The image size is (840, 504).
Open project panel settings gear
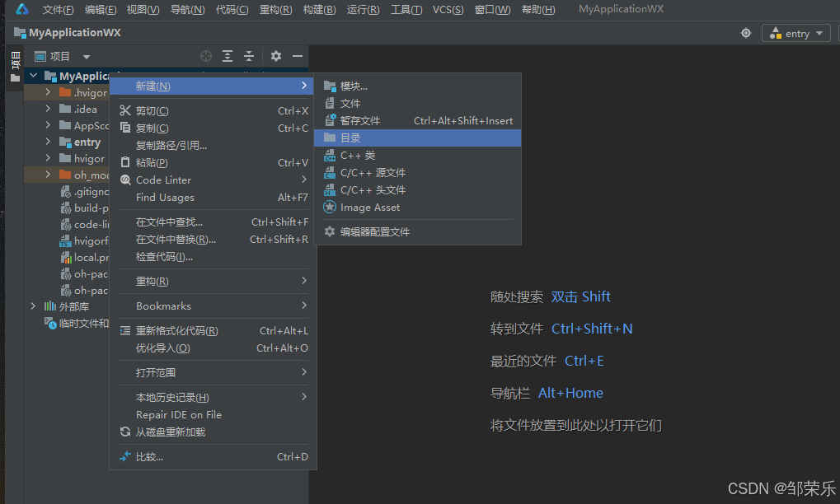point(276,56)
